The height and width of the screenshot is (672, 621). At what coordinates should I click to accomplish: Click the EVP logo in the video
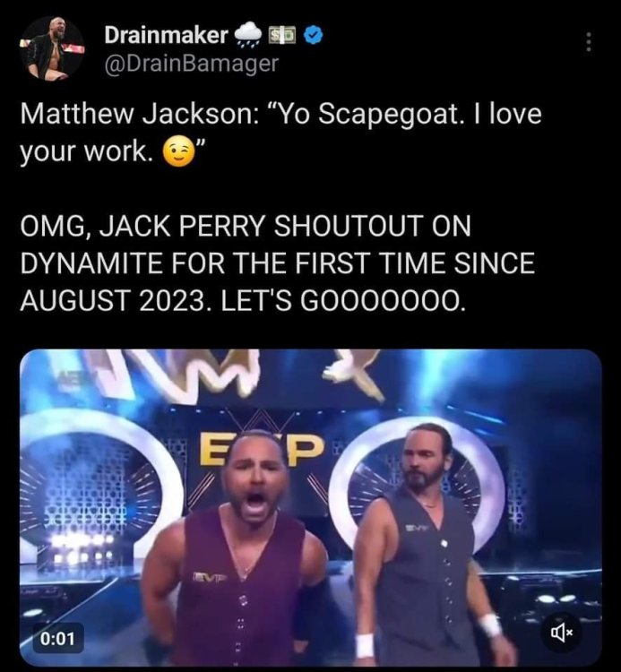[261, 449]
